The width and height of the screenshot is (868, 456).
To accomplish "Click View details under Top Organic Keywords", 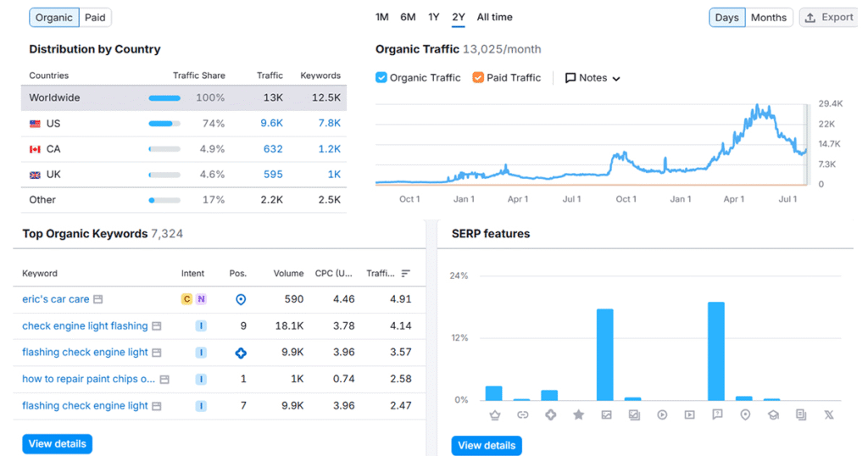I will 57,444.
